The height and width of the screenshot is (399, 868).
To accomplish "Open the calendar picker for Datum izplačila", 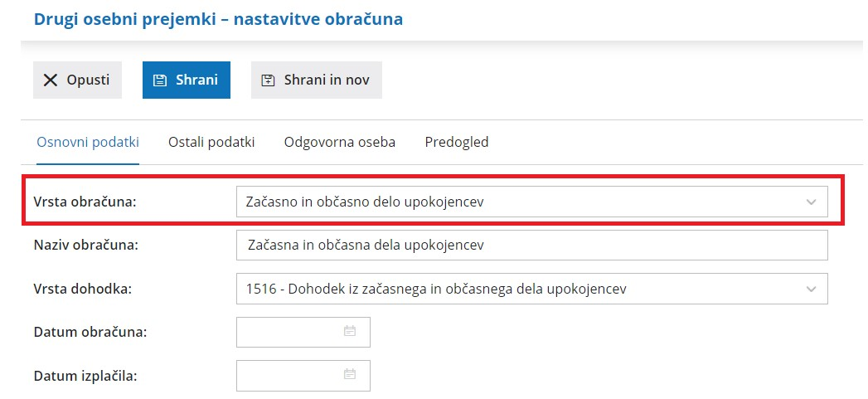I will pos(350,375).
